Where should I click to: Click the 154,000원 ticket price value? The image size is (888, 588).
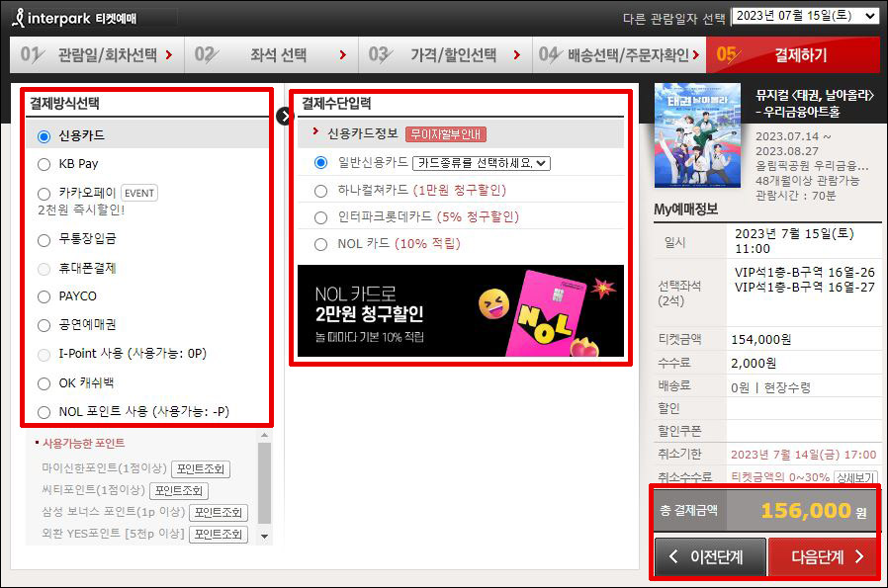tap(761, 340)
